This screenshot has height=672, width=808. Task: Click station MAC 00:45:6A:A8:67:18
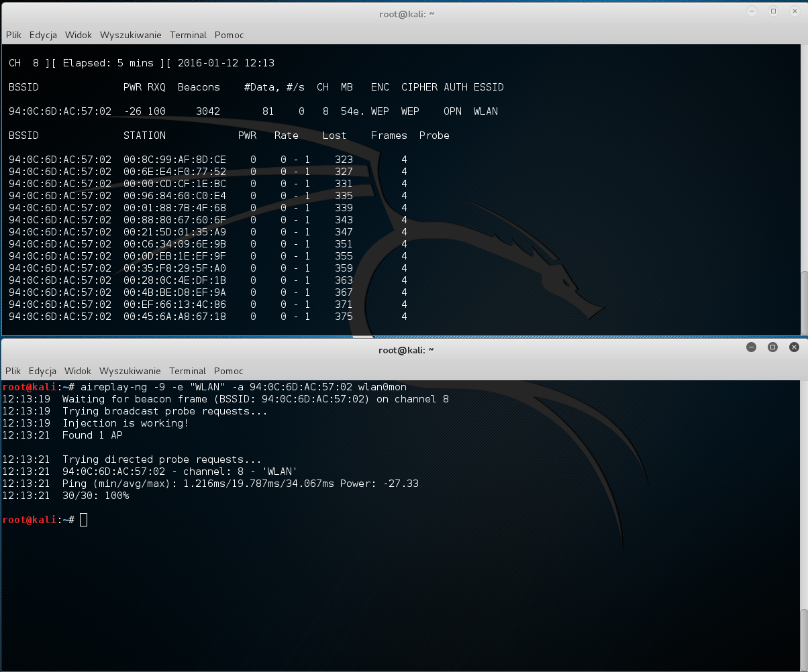point(174,317)
